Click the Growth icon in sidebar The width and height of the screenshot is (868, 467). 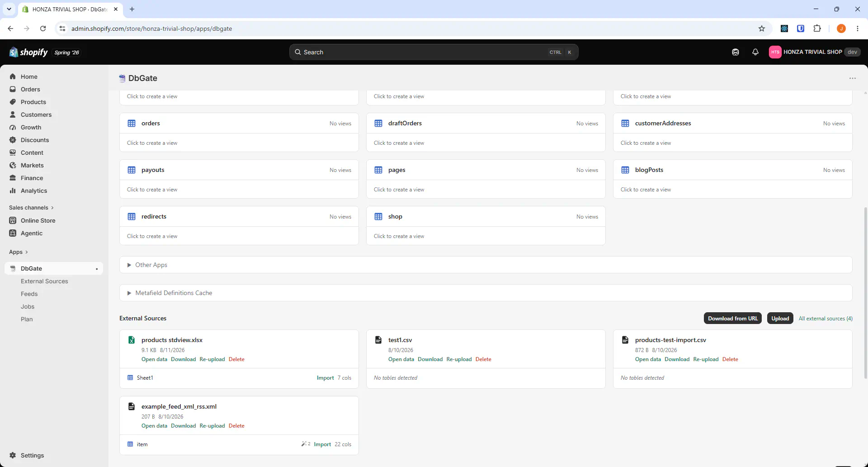13,127
